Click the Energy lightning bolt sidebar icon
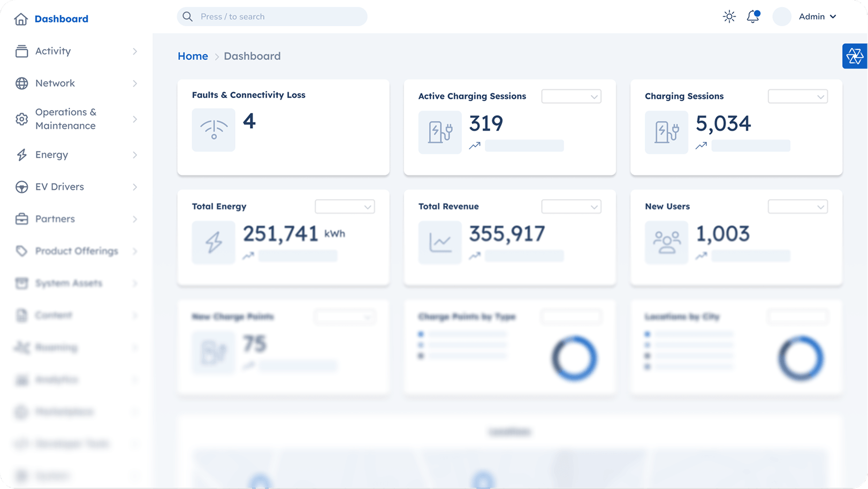 tap(21, 155)
